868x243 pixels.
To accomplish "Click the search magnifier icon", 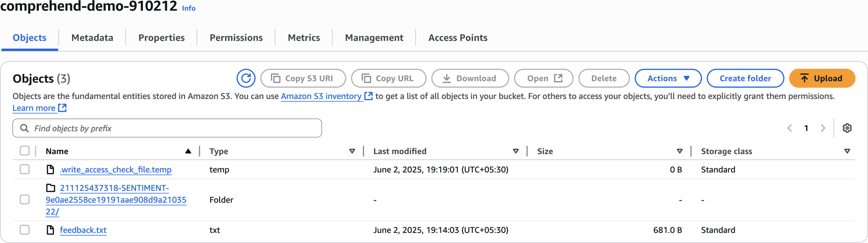I will point(24,128).
